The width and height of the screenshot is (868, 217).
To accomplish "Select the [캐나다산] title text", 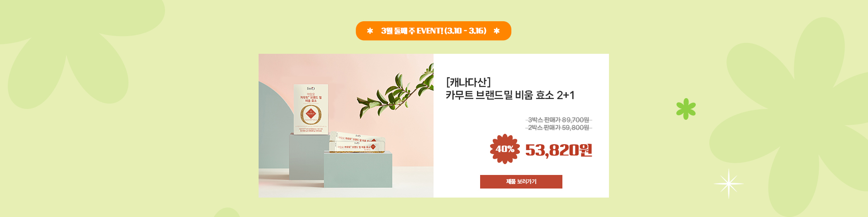I will click(x=468, y=82).
